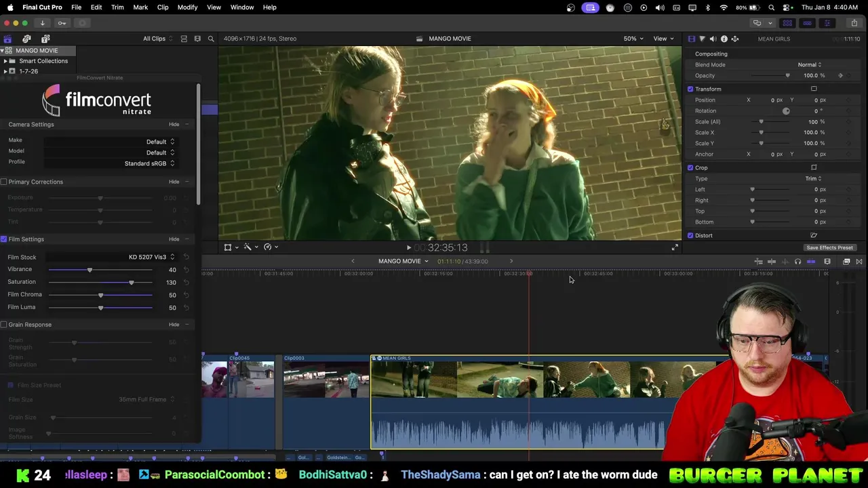Open the viewer View options dropdown

(x=663, y=39)
